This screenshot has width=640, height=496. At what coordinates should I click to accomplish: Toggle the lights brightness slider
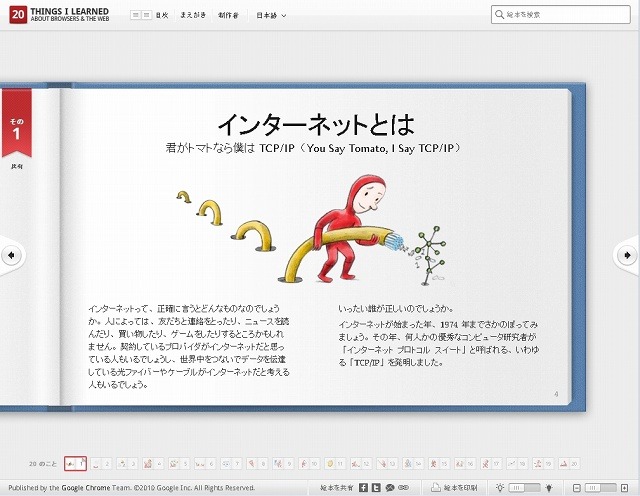pos(524,488)
